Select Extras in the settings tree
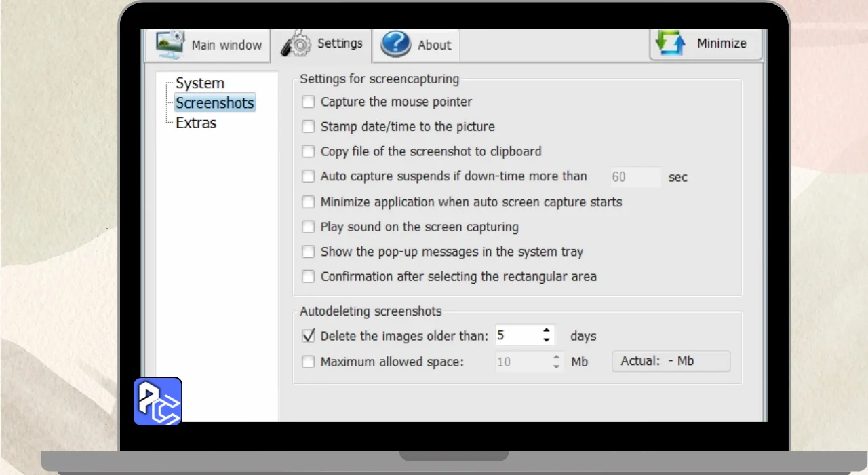This screenshot has width=868, height=475. tap(196, 123)
